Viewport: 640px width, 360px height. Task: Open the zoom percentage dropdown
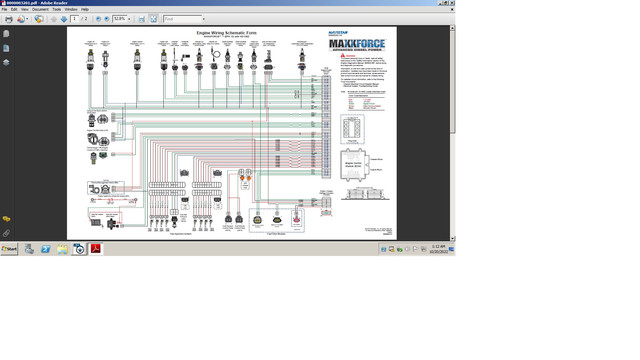129,19
